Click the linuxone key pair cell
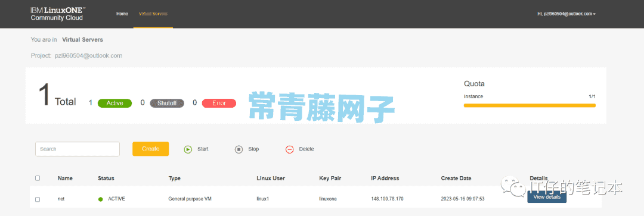Image resolution: width=644 pixels, height=216 pixels. [328, 199]
